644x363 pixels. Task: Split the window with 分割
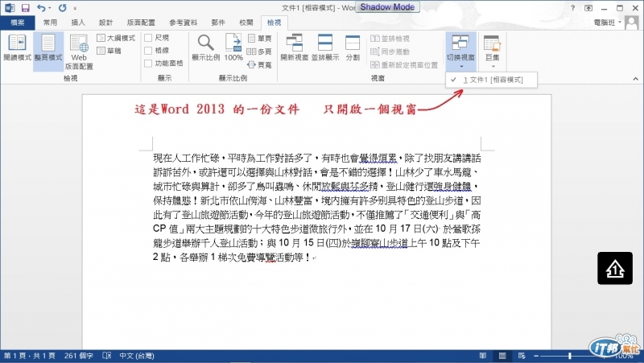pyautogui.click(x=353, y=48)
